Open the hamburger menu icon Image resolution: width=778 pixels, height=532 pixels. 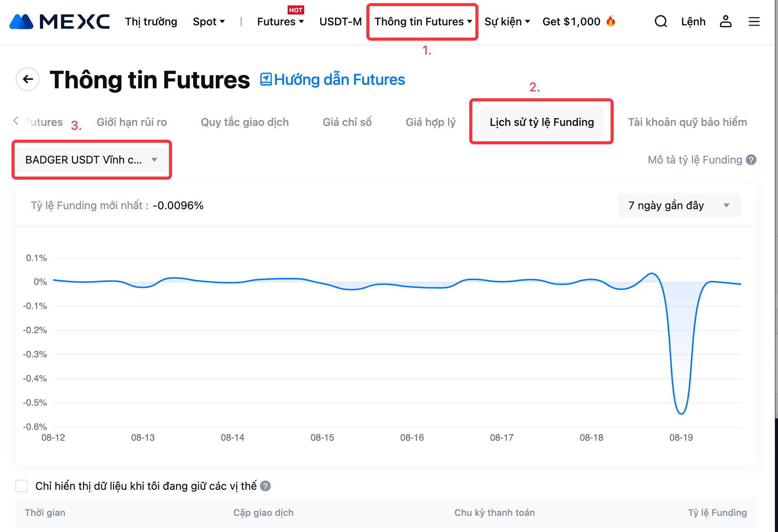point(754,21)
